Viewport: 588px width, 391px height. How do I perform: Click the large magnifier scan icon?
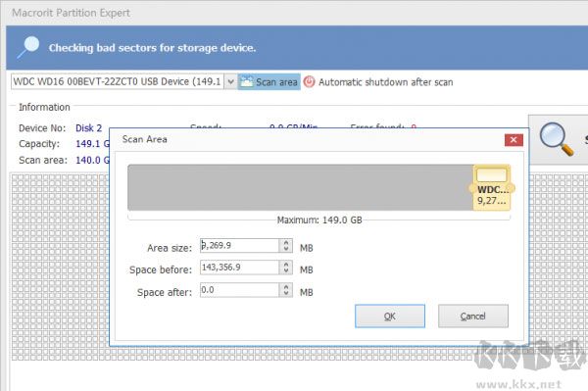(x=557, y=139)
